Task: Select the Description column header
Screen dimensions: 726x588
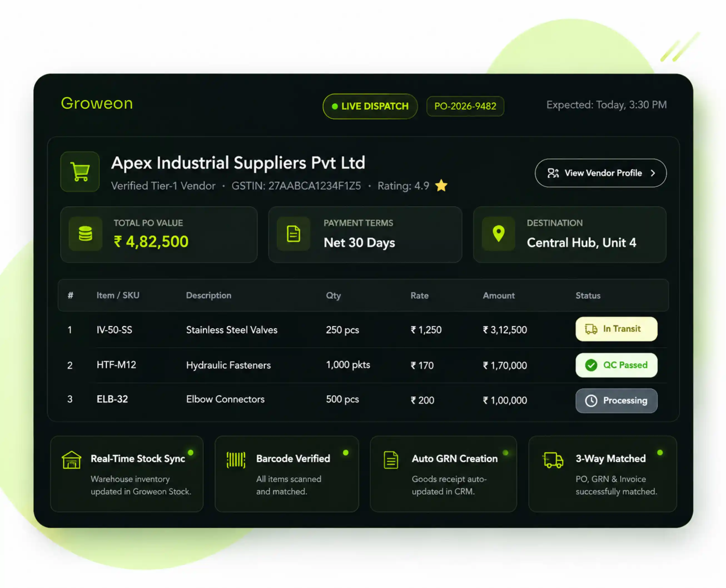Action: [x=208, y=295]
